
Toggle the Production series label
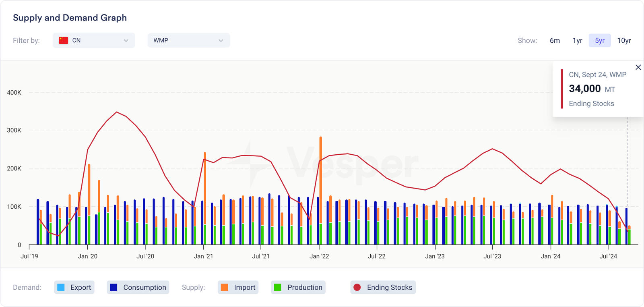point(305,287)
